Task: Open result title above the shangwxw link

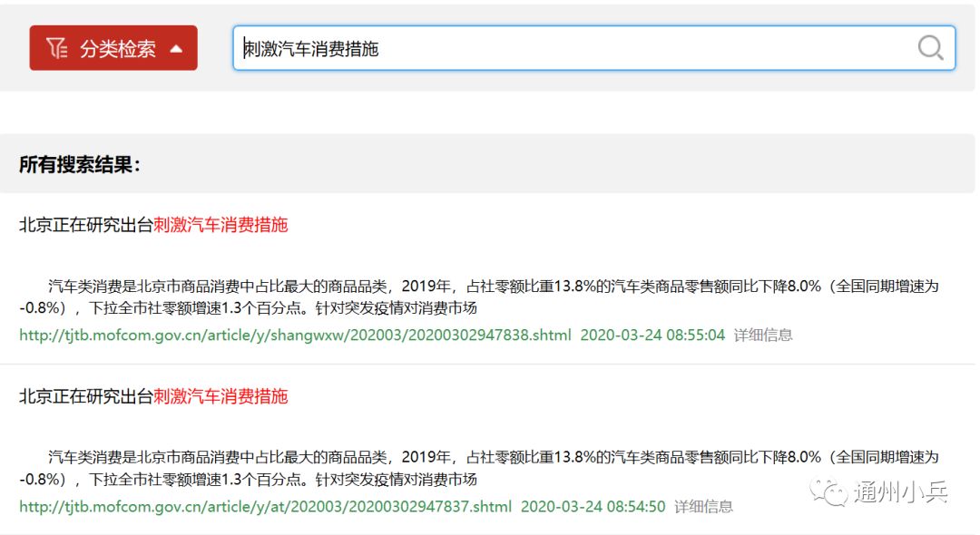Action: click(153, 225)
